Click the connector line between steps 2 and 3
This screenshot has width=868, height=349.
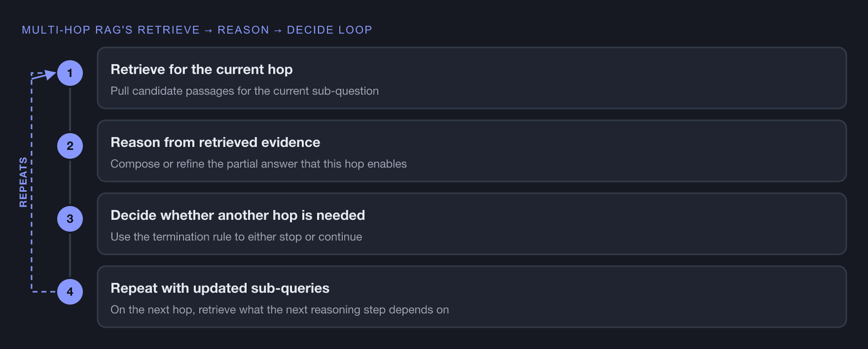[70, 182]
